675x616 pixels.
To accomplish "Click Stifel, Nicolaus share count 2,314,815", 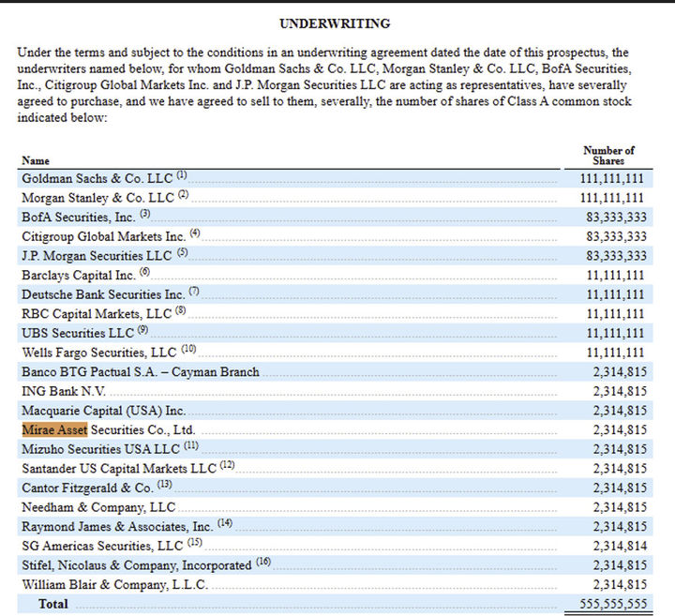I will pos(620,565).
